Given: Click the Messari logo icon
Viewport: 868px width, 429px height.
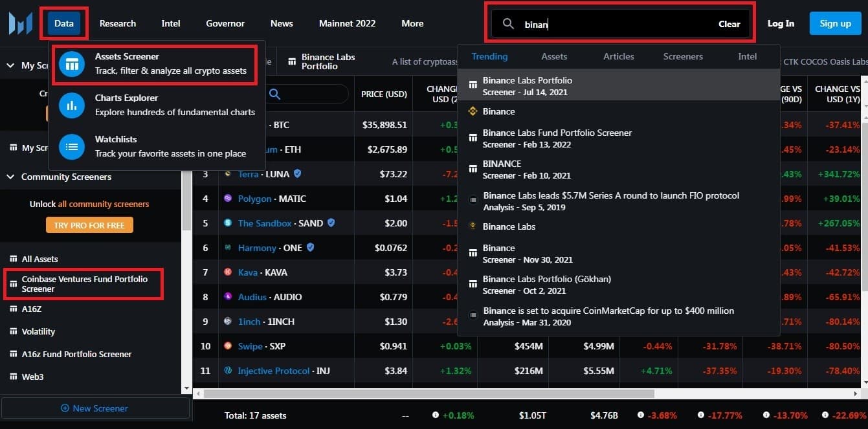Looking at the screenshot, I should pos(20,23).
